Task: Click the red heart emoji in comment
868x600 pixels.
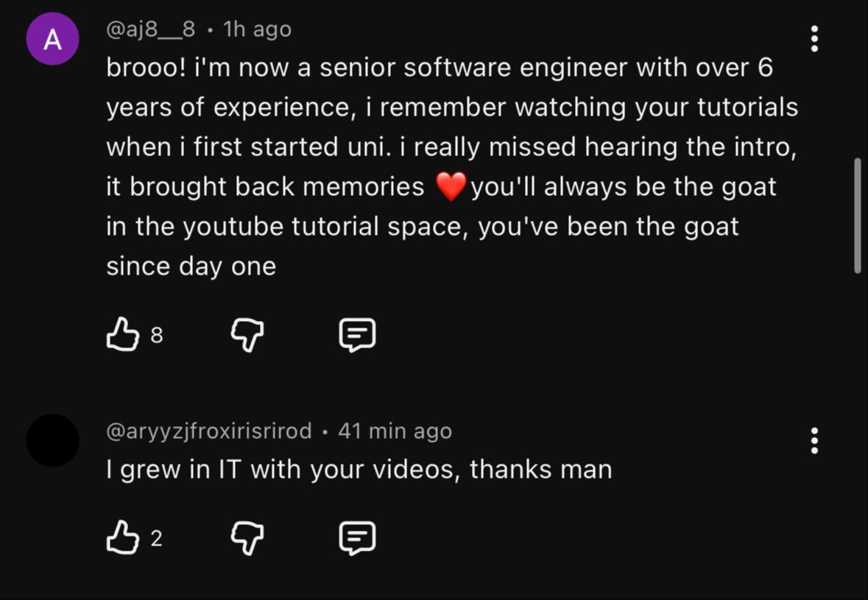Action: [451, 187]
